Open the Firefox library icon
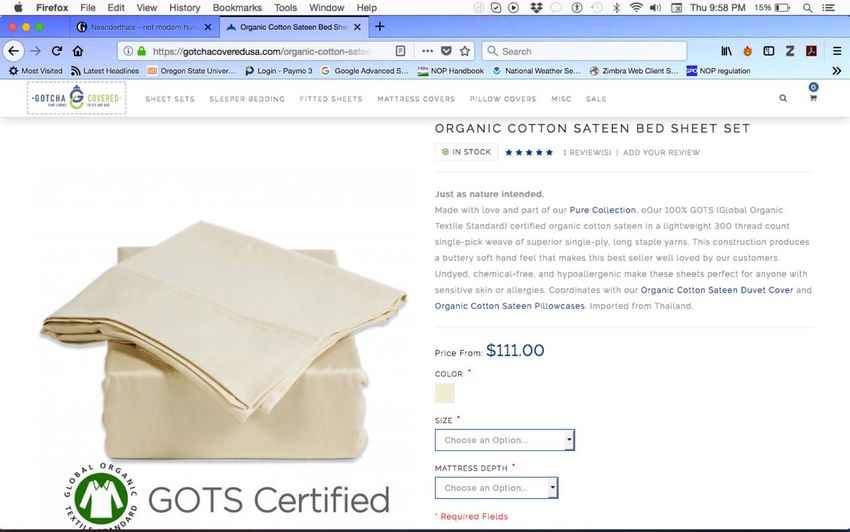 (726, 51)
